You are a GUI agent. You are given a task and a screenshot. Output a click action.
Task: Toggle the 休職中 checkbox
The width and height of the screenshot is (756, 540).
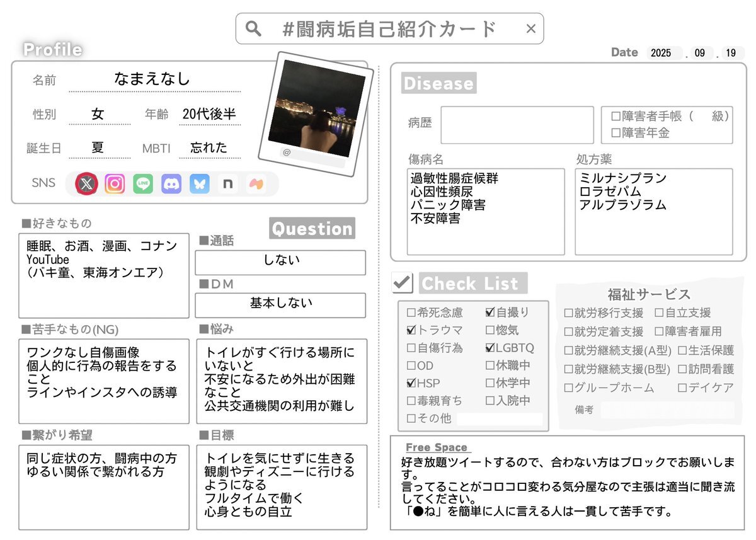(x=490, y=365)
